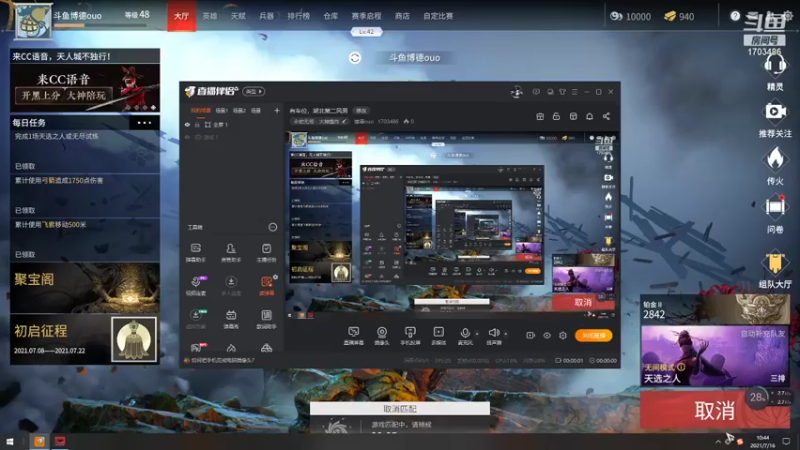Click the share icon in streaming window
Screen dimensions: 800x450
pyautogui.click(x=606, y=116)
